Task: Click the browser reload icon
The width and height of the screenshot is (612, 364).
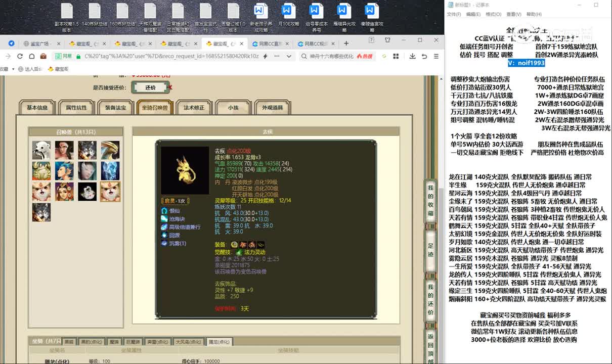Action: click(x=20, y=56)
